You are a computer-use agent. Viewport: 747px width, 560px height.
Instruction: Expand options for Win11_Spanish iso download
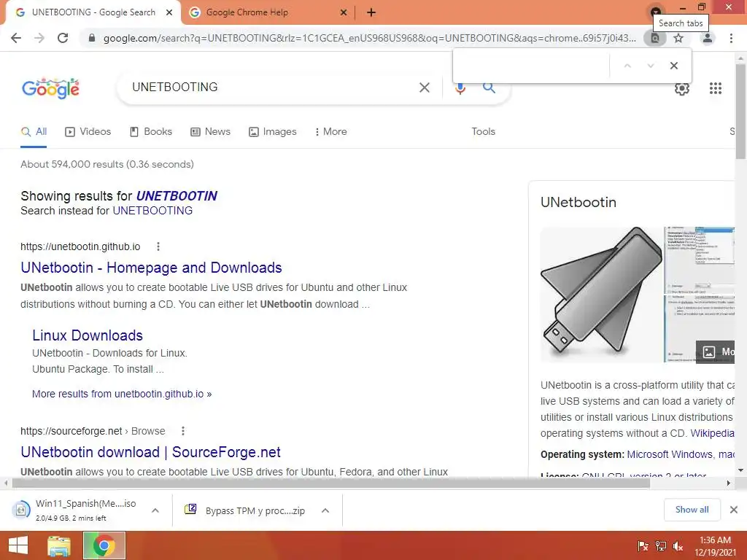pyautogui.click(x=155, y=510)
